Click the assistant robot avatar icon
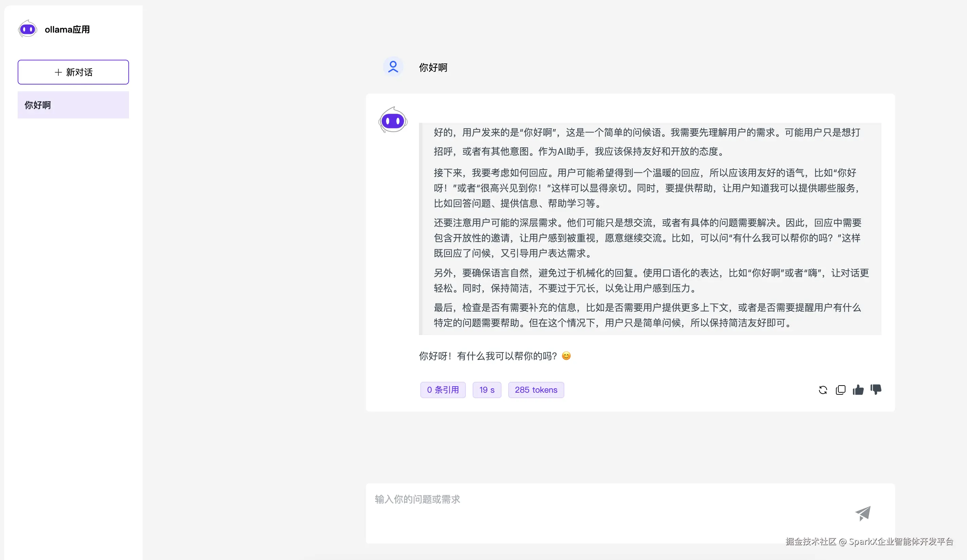 393,120
